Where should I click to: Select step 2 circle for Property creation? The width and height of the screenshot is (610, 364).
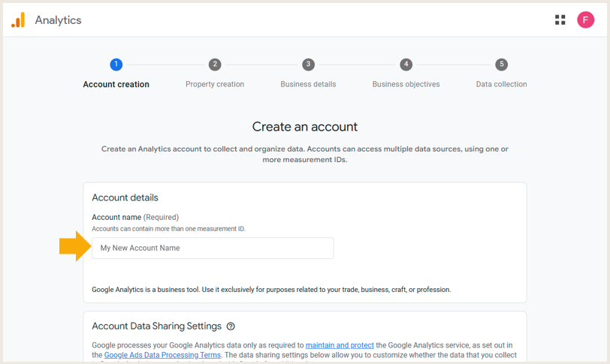point(215,65)
